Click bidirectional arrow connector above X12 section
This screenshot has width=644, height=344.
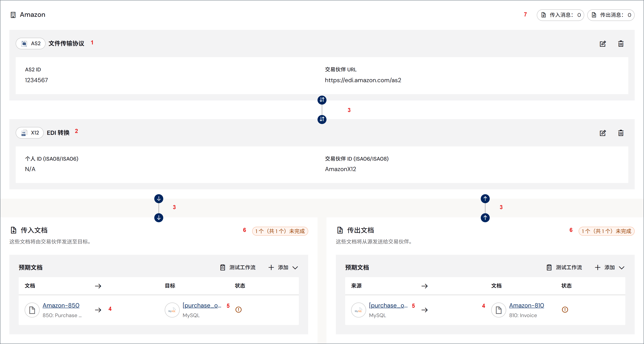pyautogui.click(x=322, y=119)
